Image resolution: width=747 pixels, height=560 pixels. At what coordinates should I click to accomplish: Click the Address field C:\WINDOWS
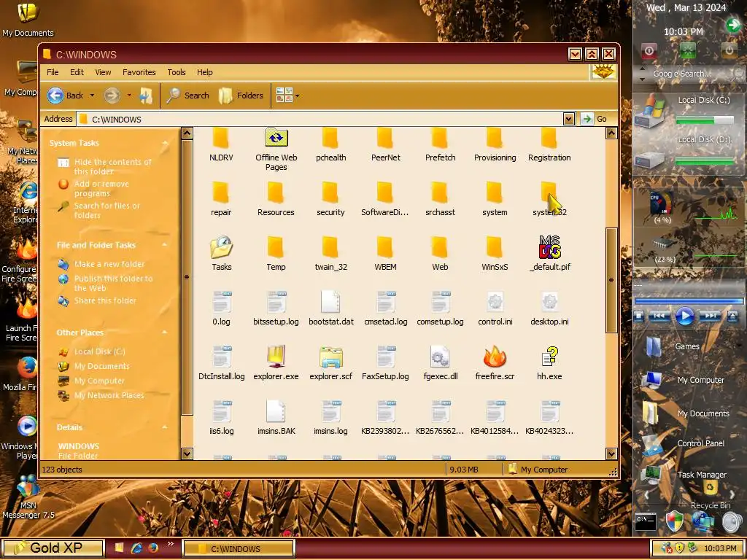(320, 119)
